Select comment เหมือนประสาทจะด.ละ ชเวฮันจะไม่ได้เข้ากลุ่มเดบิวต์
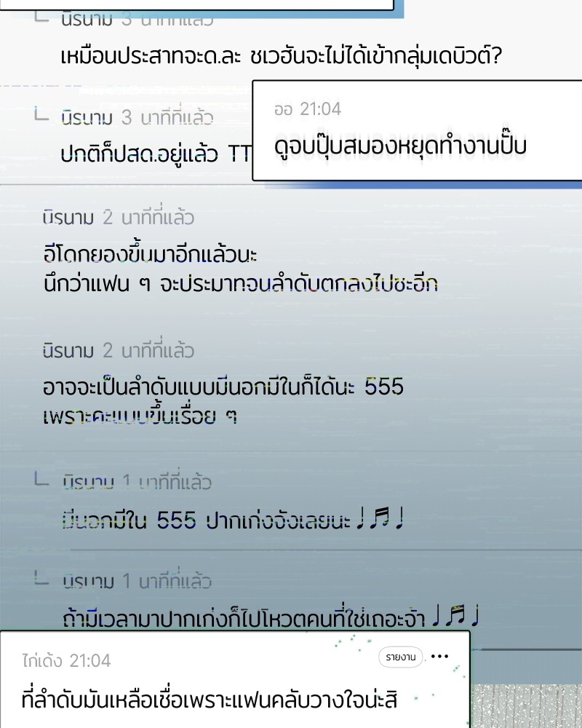Image resolution: width=582 pixels, height=728 pixels. pos(282,56)
